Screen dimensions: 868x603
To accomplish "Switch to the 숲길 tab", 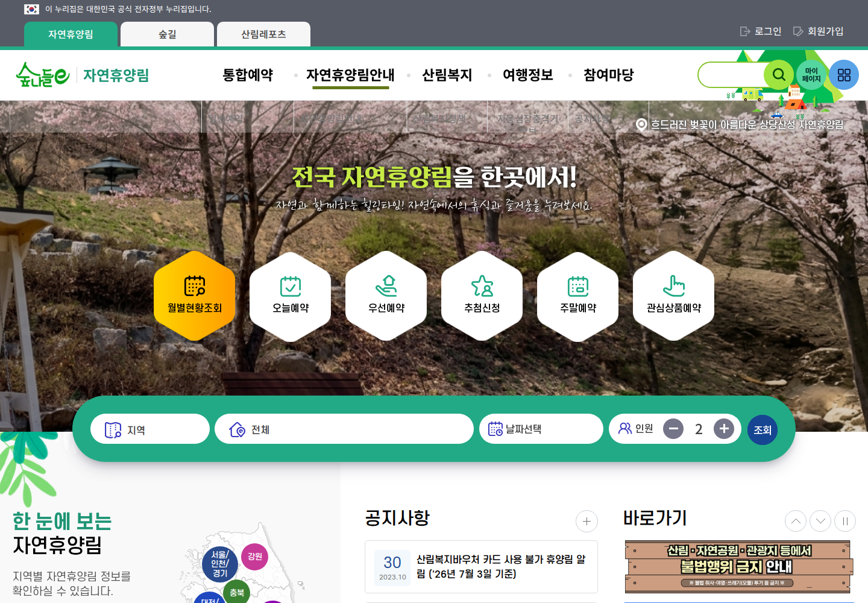I will coord(167,34).
